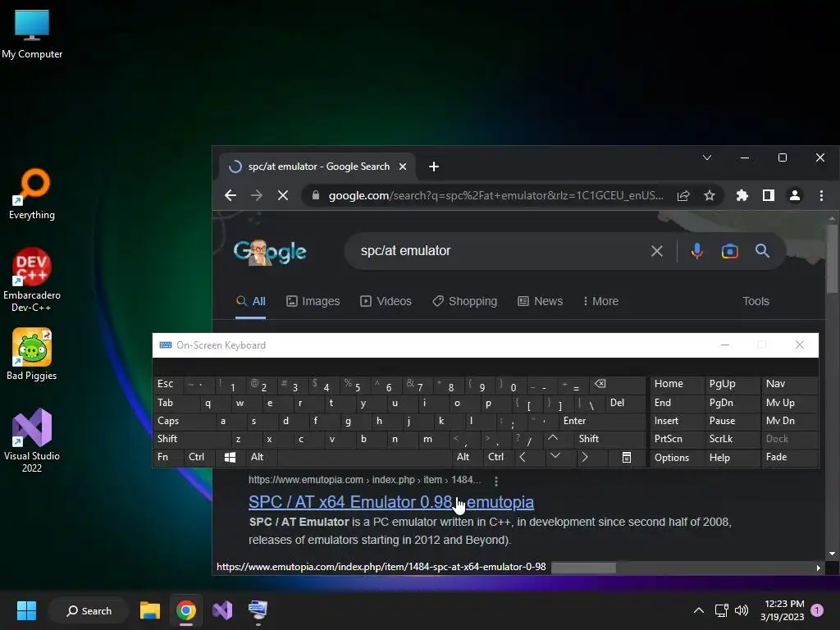Show hidden tray icons chevron
The image size is (840, 630).
[x=699, y=610]
